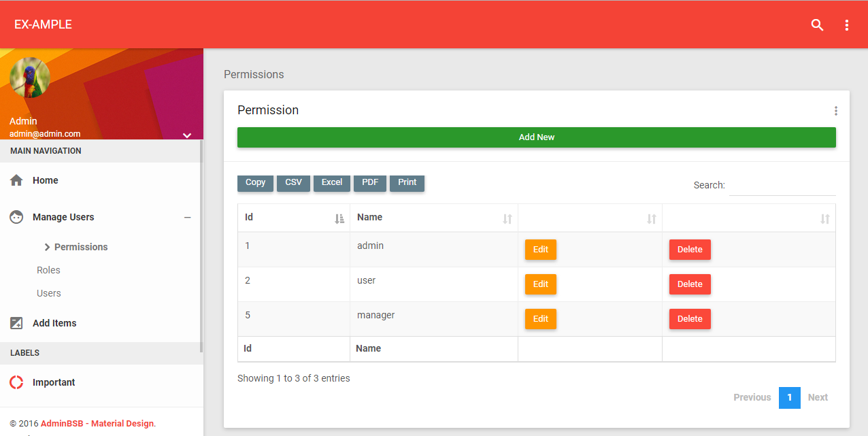This screenshot has width=868, height=436.
Task: Export the table as CSV
Action: [294, 182]
